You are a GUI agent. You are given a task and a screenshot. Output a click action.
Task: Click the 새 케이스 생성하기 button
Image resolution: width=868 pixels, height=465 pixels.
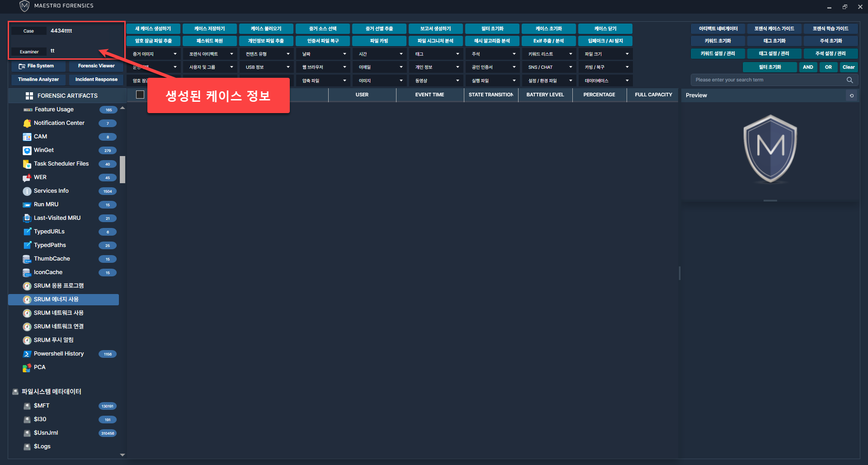point(153,28)
